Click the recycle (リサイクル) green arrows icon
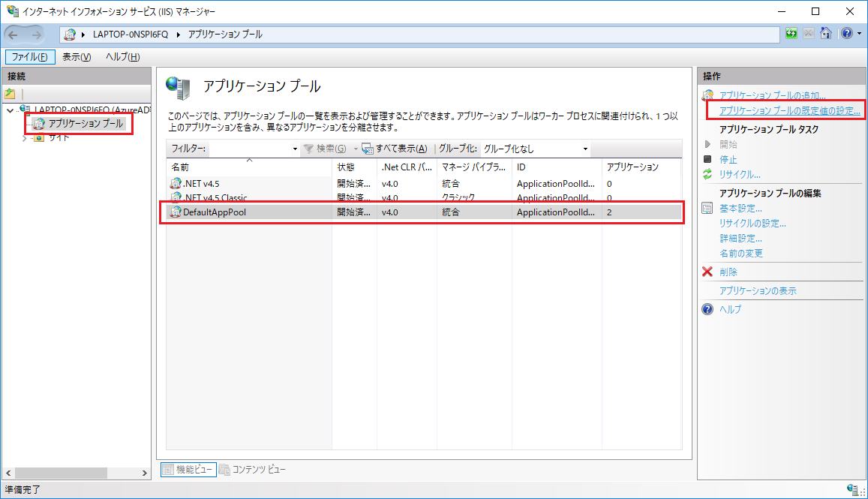 click(707, 174)
